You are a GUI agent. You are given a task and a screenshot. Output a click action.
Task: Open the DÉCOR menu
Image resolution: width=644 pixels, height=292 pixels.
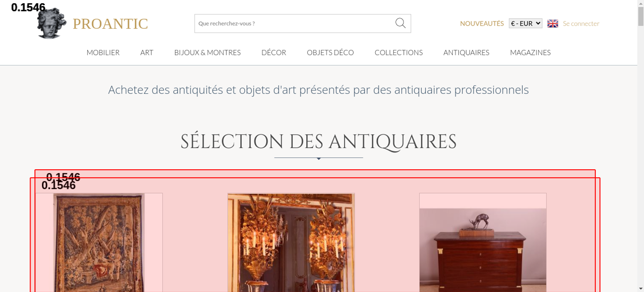[274, 52]
